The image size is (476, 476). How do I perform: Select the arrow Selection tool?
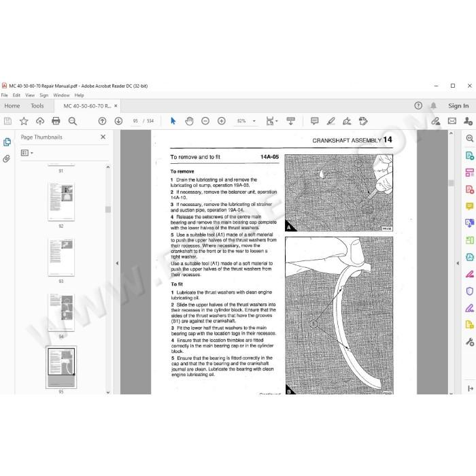tap(173, 121)
